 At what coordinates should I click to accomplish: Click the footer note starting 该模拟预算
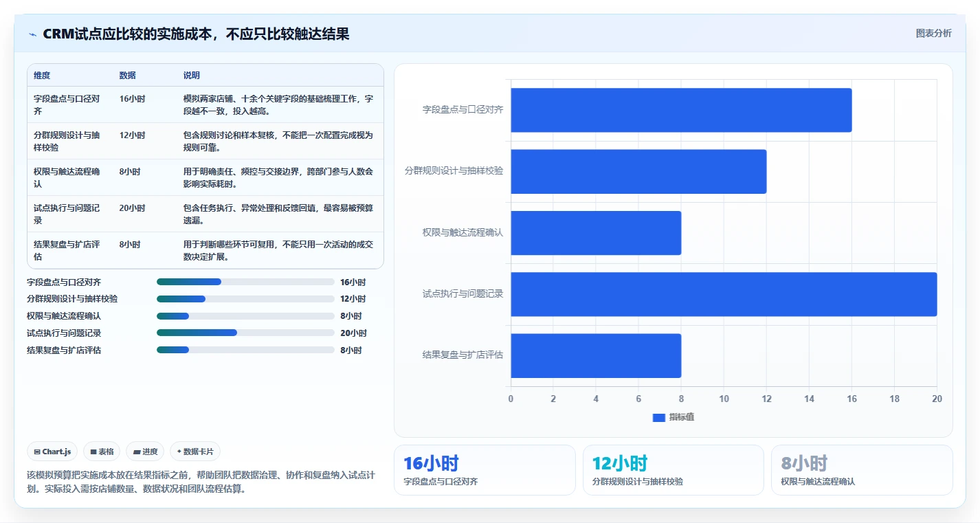coord(200,482)
